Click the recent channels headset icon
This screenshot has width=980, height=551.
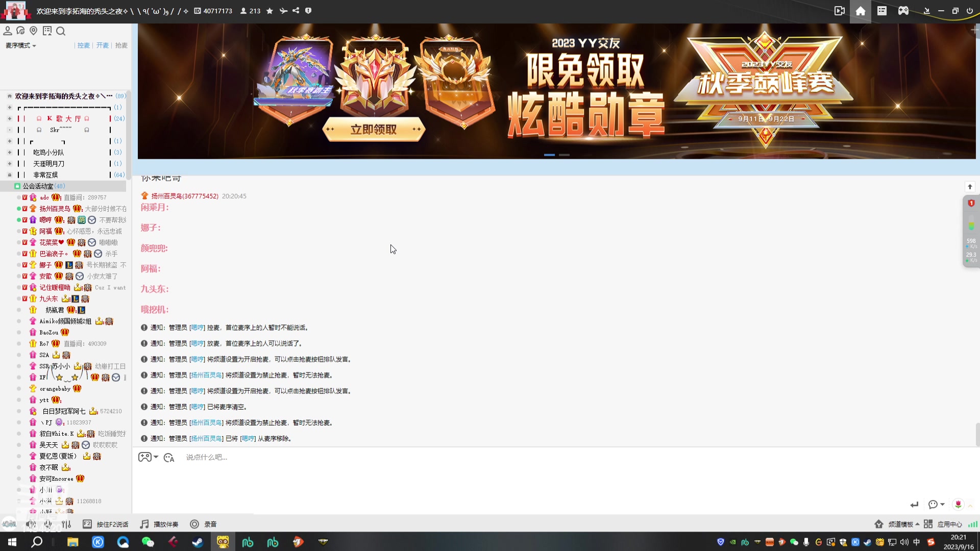20,31
